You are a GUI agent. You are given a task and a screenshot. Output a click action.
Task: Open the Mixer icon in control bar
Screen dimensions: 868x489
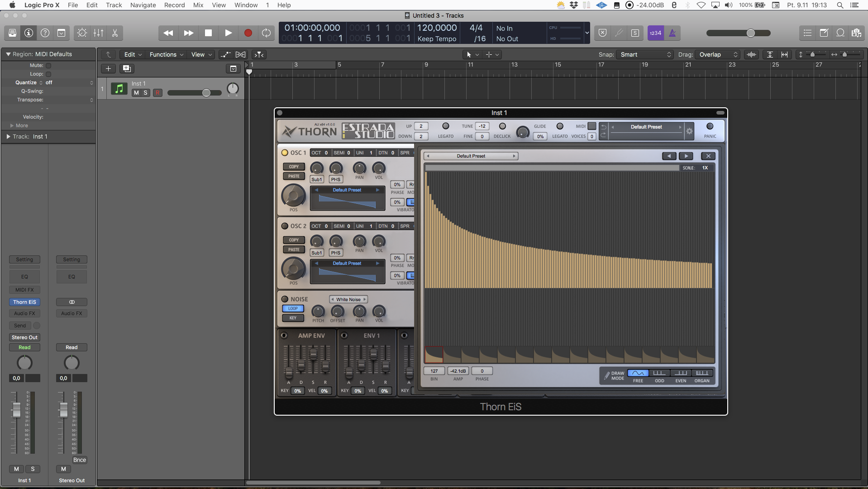[x=98, y=33]
